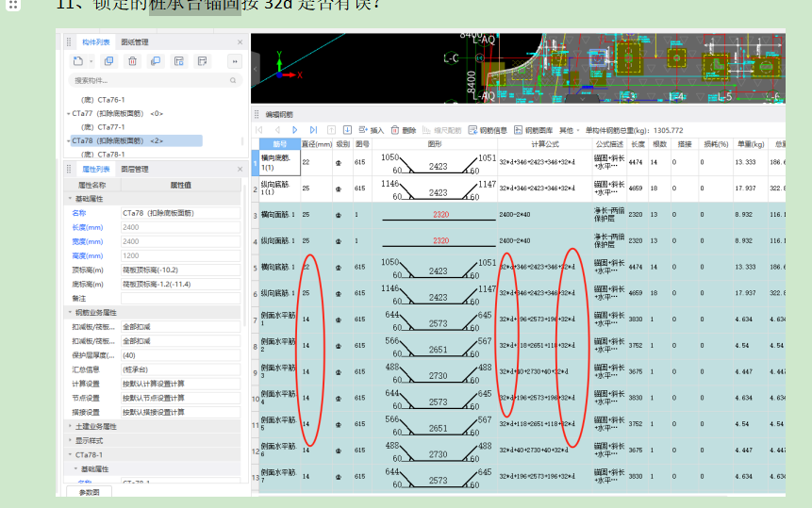The image size is (812, 508).
Task: Open the new component dropdown arrow
Action: (91, 61)
